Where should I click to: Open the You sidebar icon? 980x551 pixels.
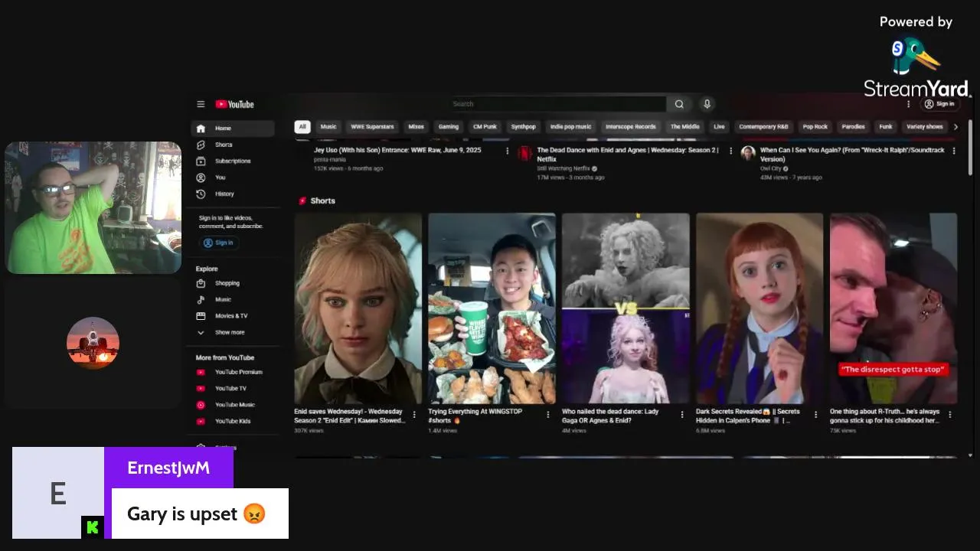click(x=201, y=178)
